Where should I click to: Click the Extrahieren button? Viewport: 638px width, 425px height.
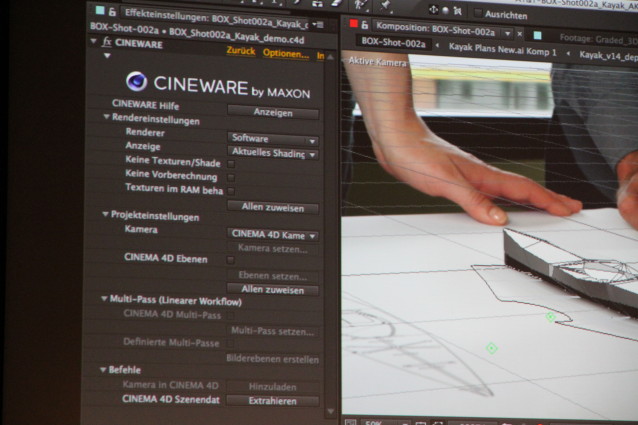[273, 401]
